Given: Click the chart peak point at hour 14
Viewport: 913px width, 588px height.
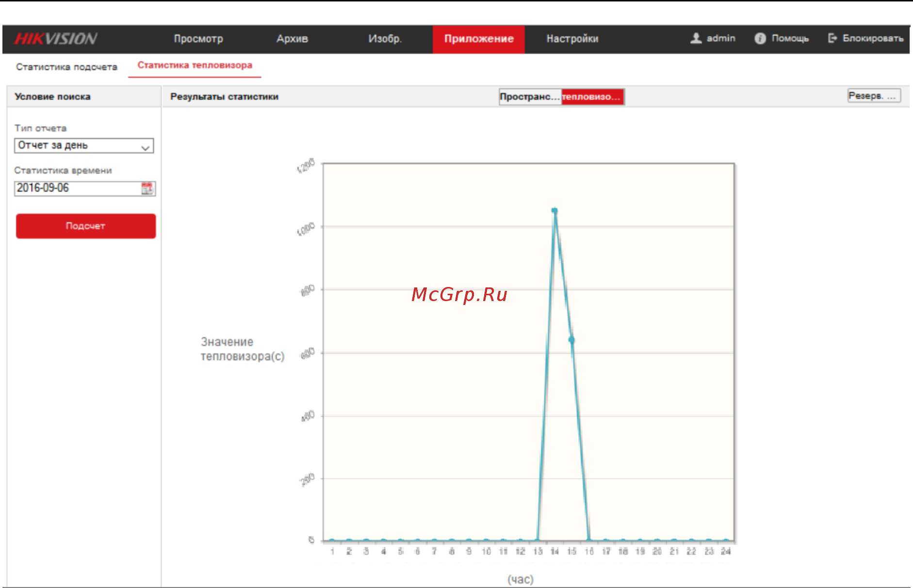Looking at the screenshot, I should 554,210.
